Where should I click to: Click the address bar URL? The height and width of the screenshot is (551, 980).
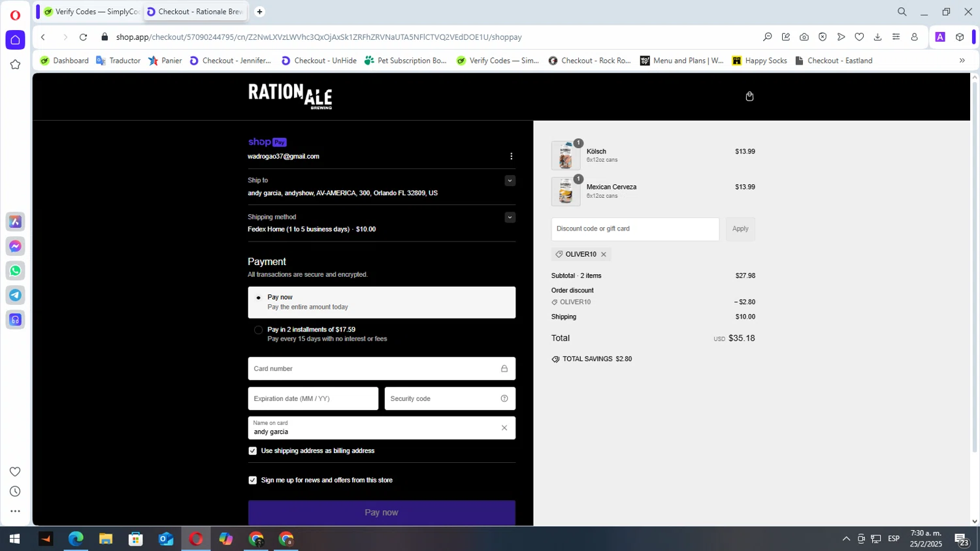click(x=319, y=37)
